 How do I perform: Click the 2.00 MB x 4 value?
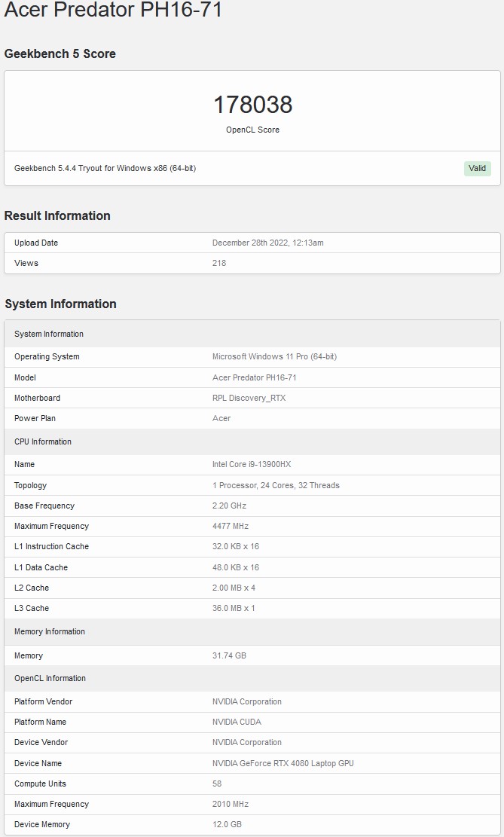pos(234,588)
